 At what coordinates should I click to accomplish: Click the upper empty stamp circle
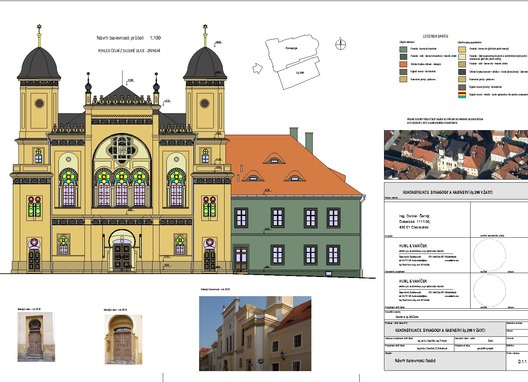tap(489, 255)
